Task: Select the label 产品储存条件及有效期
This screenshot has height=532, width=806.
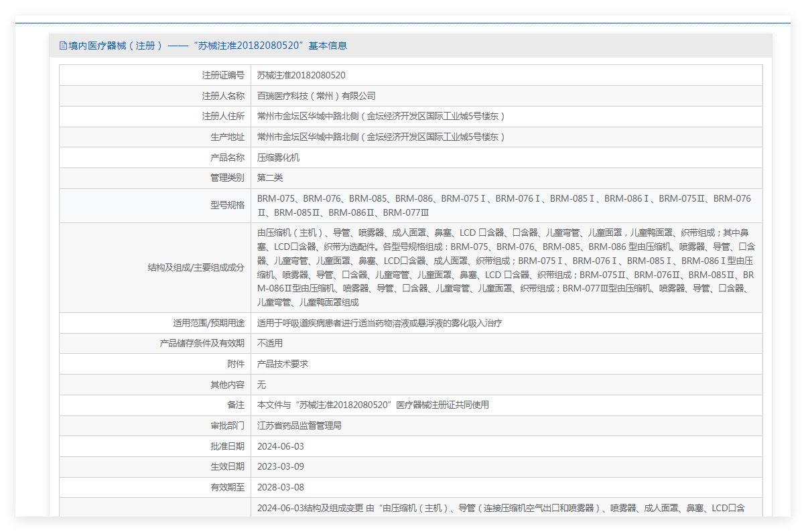Action: (x=202, y=343)
